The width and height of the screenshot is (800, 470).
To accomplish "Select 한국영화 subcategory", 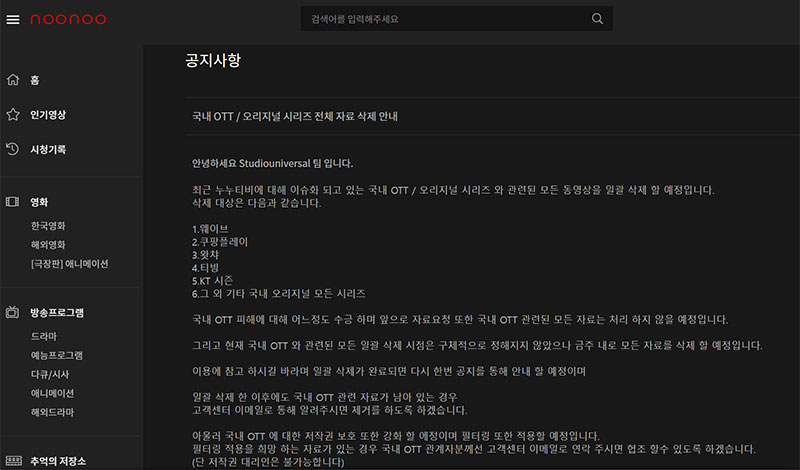I will (x=48, y=226).
